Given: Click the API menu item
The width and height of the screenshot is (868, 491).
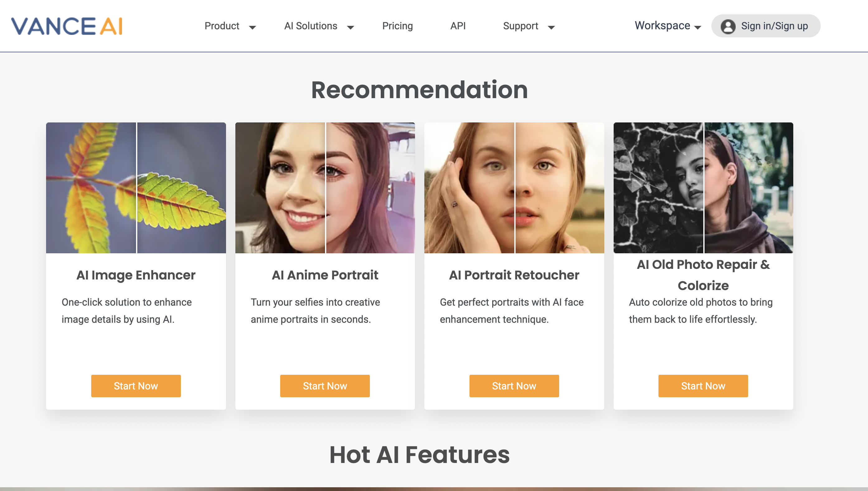Looking at the screenshot, I should pyautogui.click(x=458, y=26).
